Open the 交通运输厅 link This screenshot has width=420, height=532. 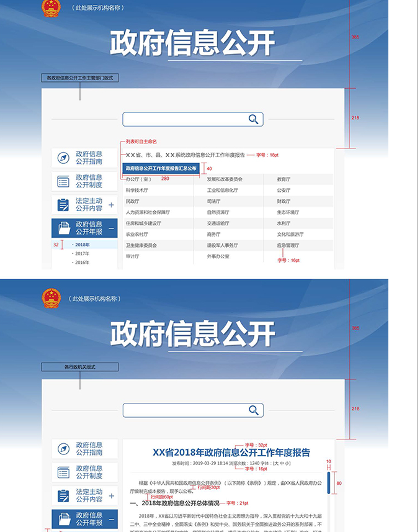218,223
